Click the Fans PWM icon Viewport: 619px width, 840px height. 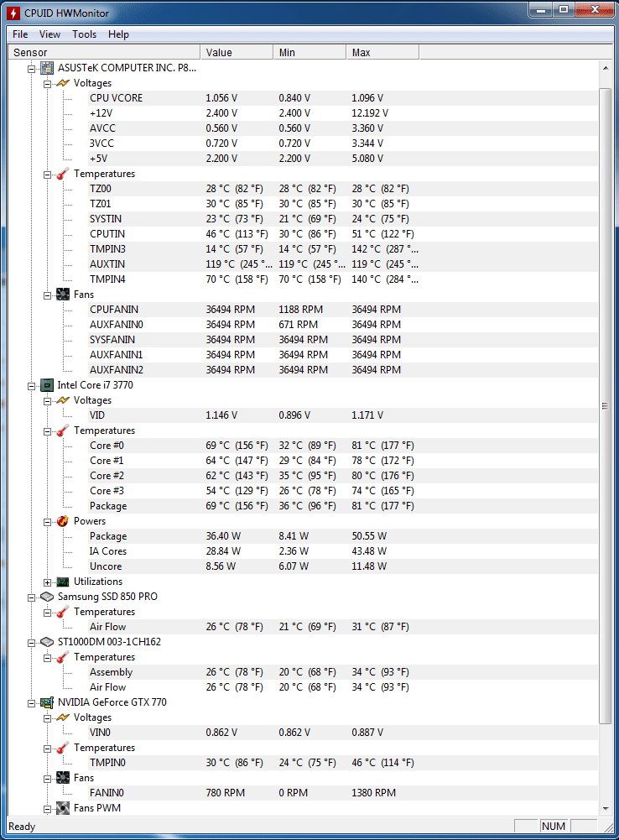click(63, 808)
